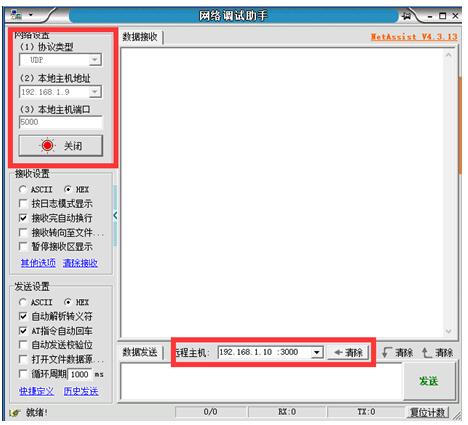Click the up-arrow 清除 icon near send area
The height and width of the screenshot is (425, 468).
point(426,352)
